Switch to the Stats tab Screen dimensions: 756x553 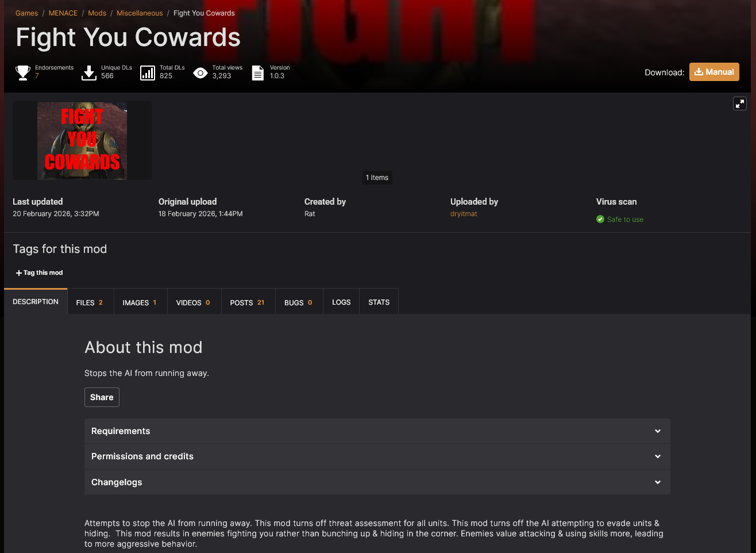[x=379, y=302]
